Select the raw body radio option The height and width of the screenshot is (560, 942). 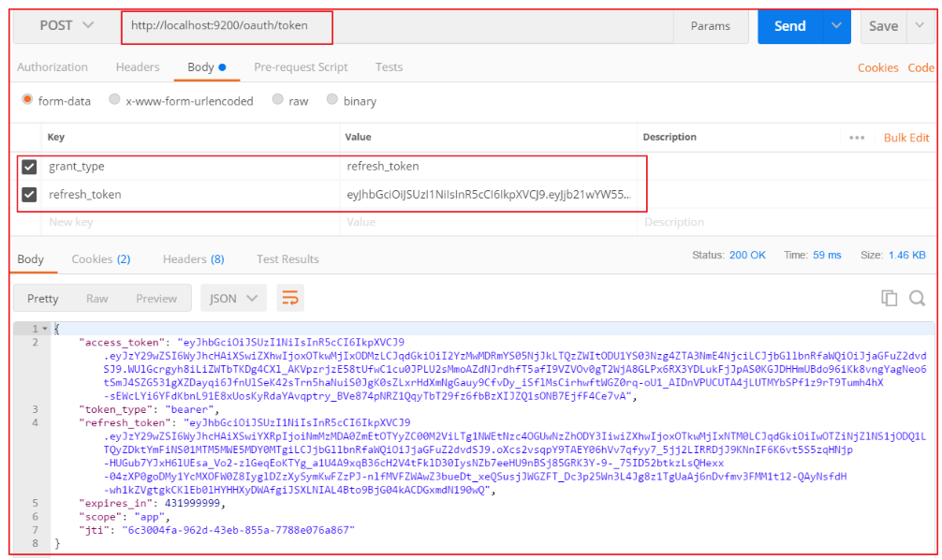[277, 99]
